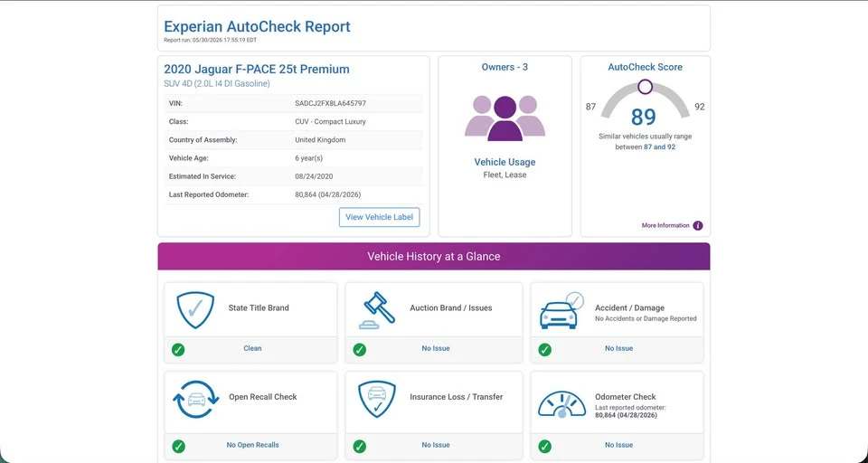Click the Fleet, Lease usage text

tap(505, 175)
